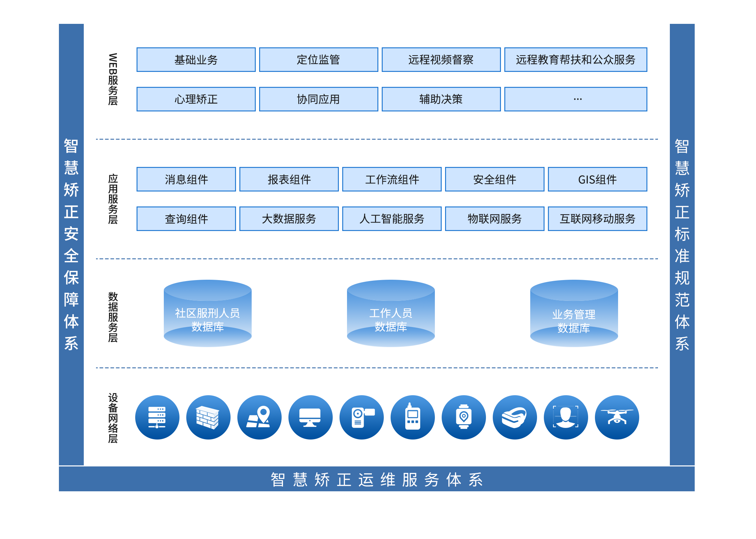Image resolution: width=756 pixels, height=539 pixels.
Task: Click the 大数据服务 box
Action: 289,219
